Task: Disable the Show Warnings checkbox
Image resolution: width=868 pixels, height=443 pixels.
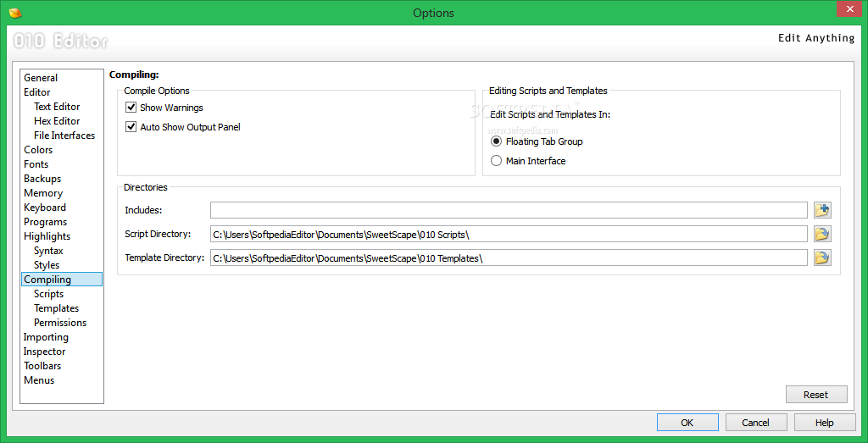Action: [x=131, y=108]
